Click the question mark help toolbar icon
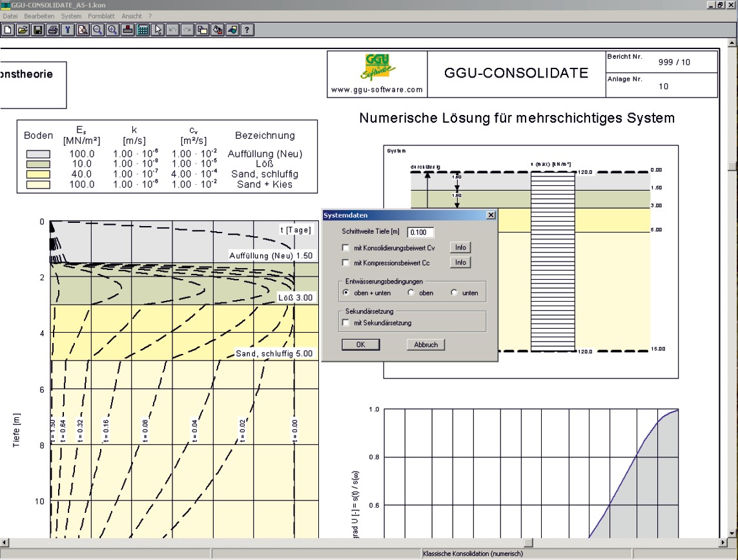The height and width of the screenshot is (560, 738). (247, 30)
